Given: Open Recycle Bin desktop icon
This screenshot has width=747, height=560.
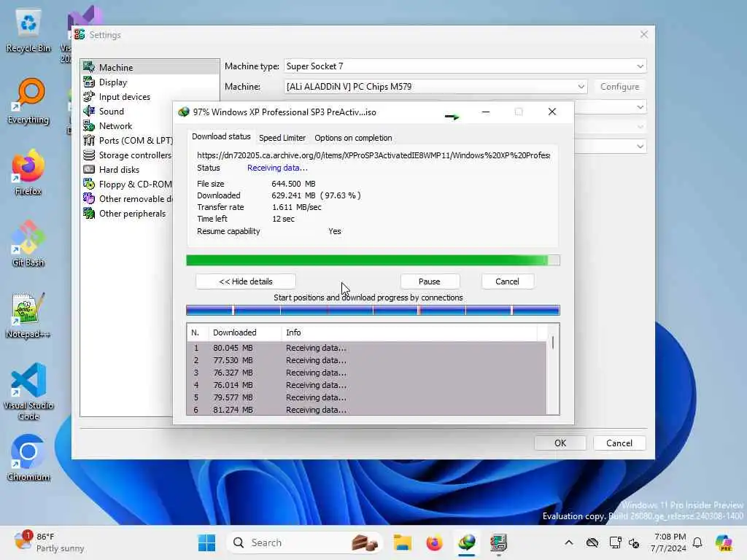Looking at the screenshot, I should [x=28, y=30].
